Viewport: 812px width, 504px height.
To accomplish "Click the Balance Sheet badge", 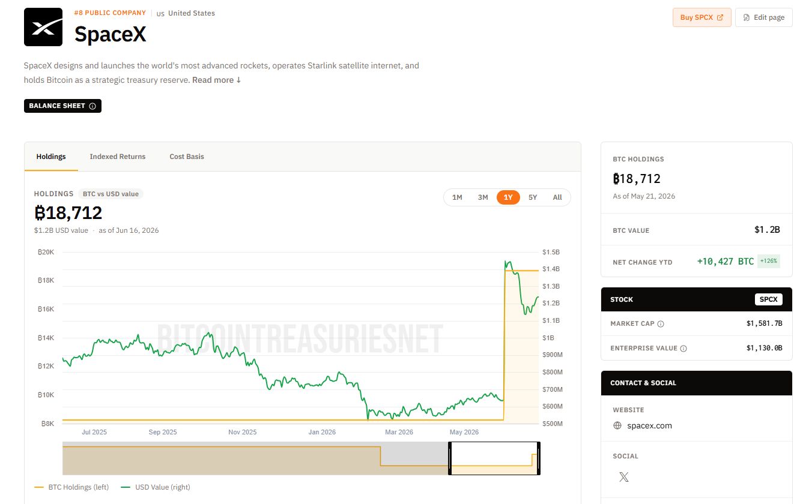I will coord(62,106).
